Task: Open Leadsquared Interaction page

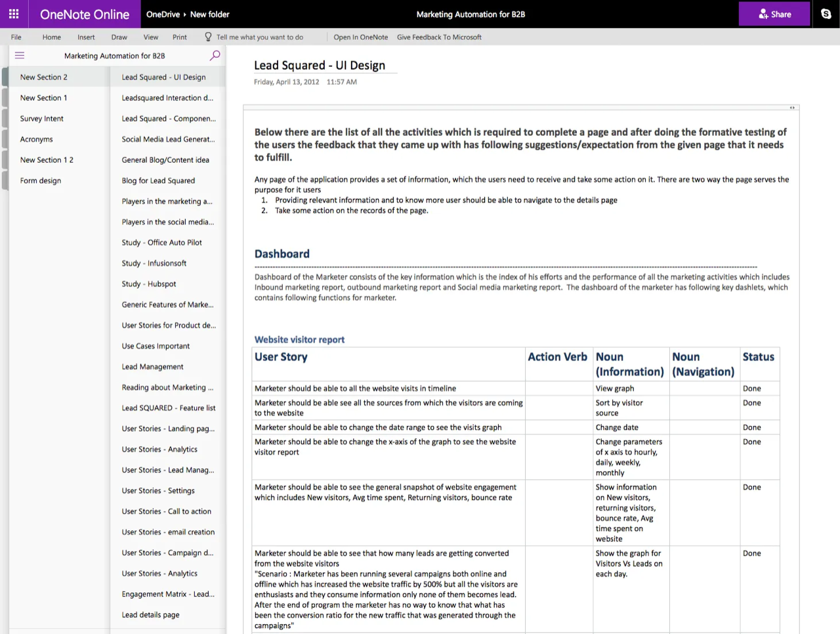Action: pyautogui.click(x=167, y=98)
